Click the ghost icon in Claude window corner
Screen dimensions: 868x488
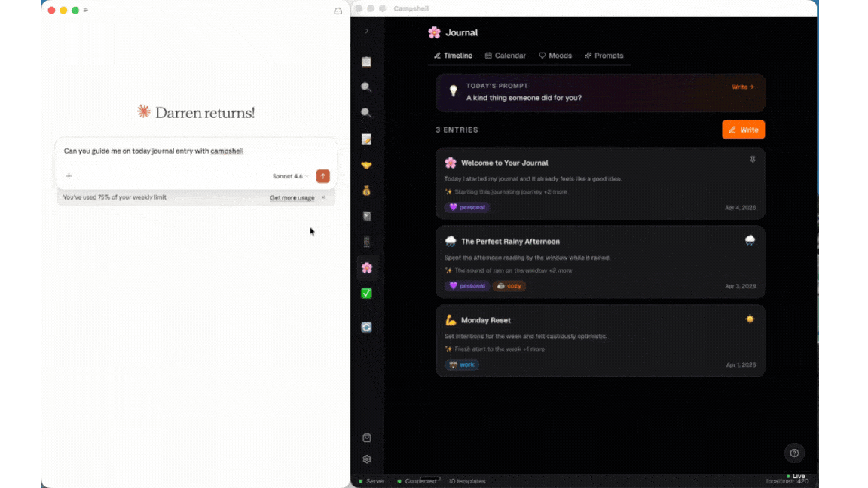click(338, 11)
